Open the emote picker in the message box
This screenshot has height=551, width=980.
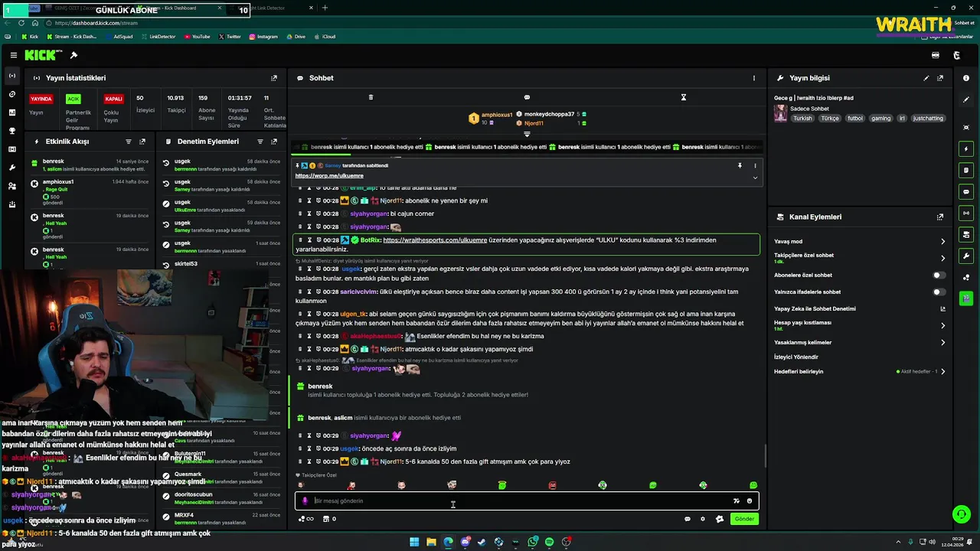point(750,501)
